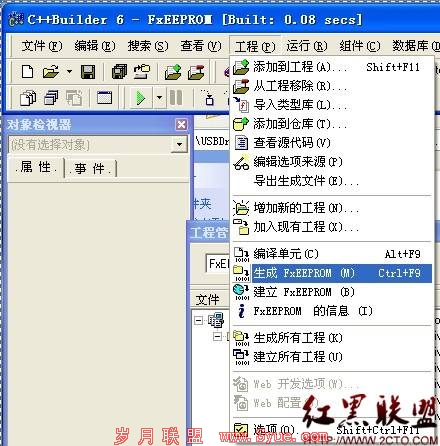This screenshot has width=440, height=446.
Task: Collapse the project group tree root node
Action: [x=199, y=320]
